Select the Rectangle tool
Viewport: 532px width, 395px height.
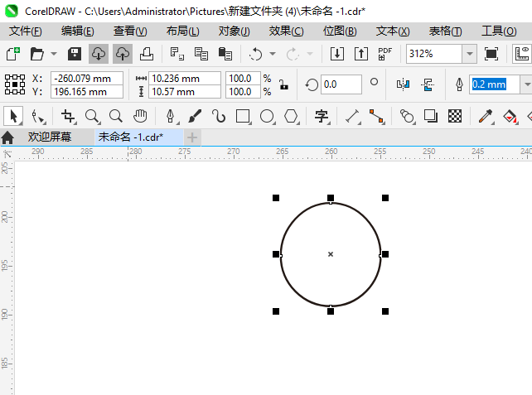[243, 116]
